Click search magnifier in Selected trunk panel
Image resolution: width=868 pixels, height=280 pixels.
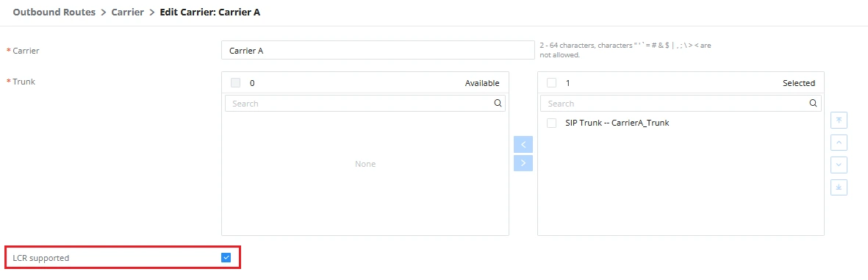(x=813, y=103)
